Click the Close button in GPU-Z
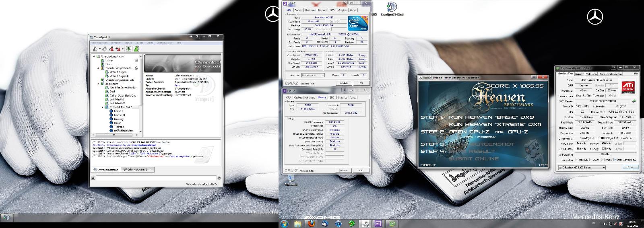Screen dimensions: 644x228 [x=631, y=167]
